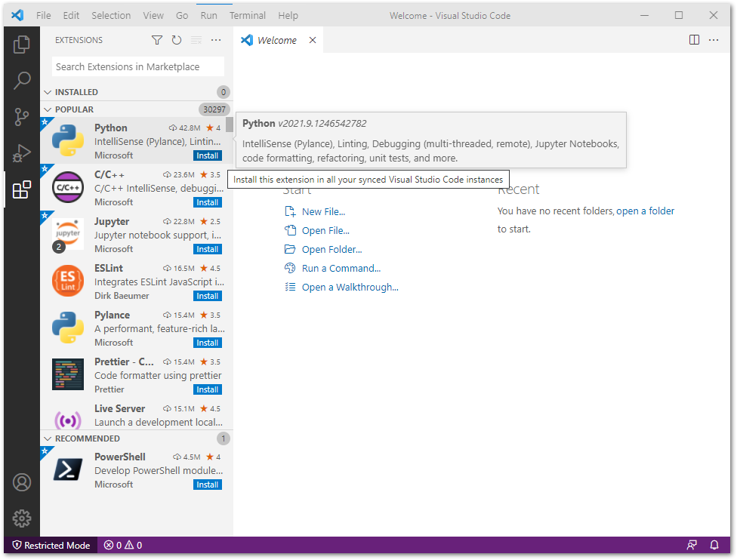Open the Source Control view
737x560 pixels.
pyautogui.click(x=22, y=117)
